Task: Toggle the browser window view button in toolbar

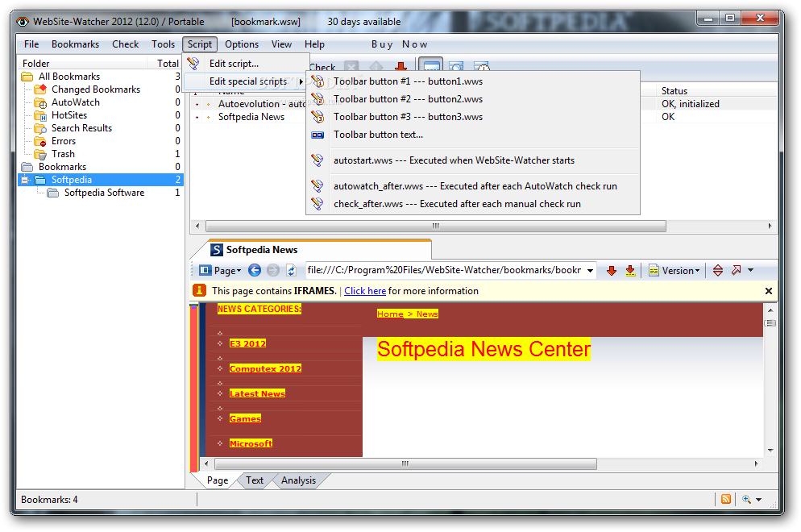Action: click(x=431, y=65)
